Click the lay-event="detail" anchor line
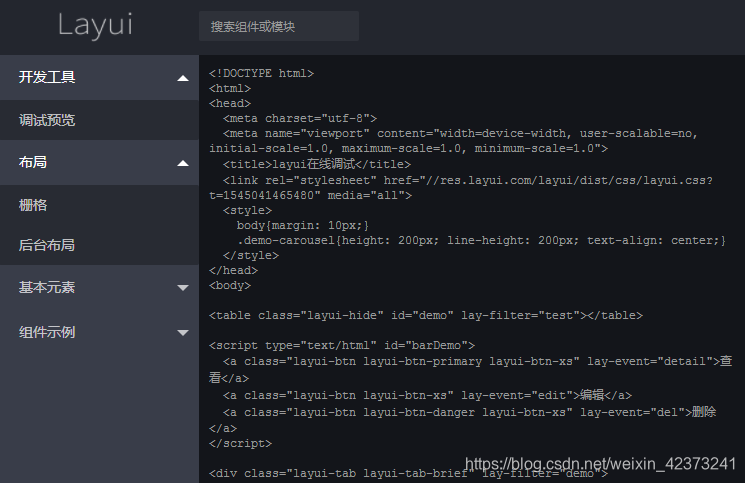The width and height of the screenshot is (745, 483). point(470,369)
